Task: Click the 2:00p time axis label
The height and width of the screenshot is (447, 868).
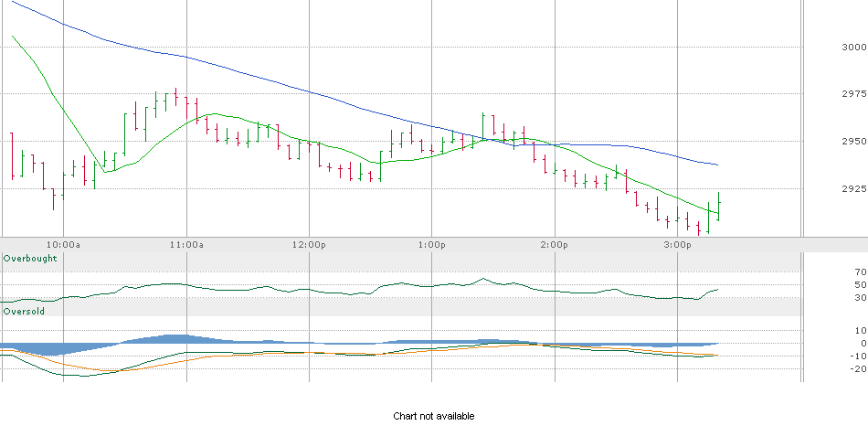Action: (x=555, y=245)
